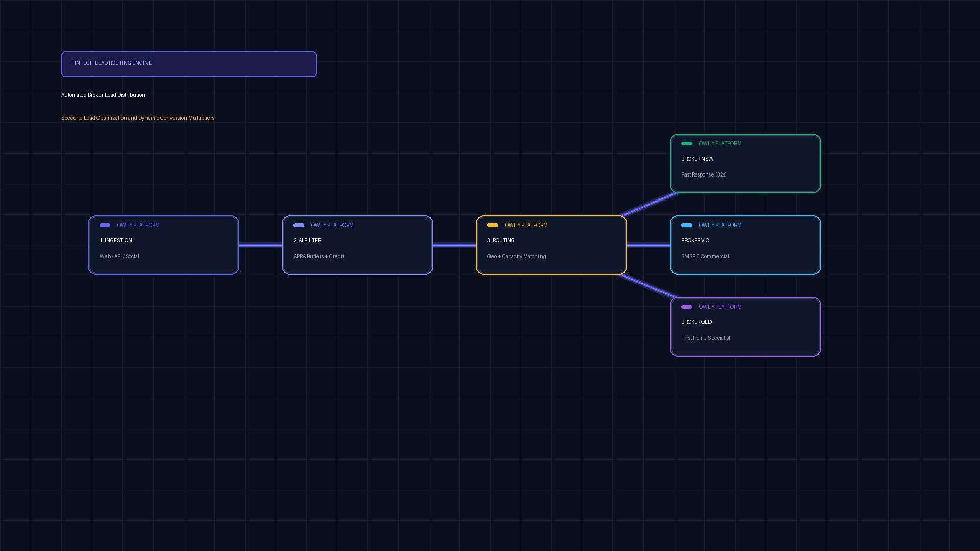Open the BROKER NSW node card
Image resolution: width=980 pixels, height=551 pixels.
click(x=745, y=164)
